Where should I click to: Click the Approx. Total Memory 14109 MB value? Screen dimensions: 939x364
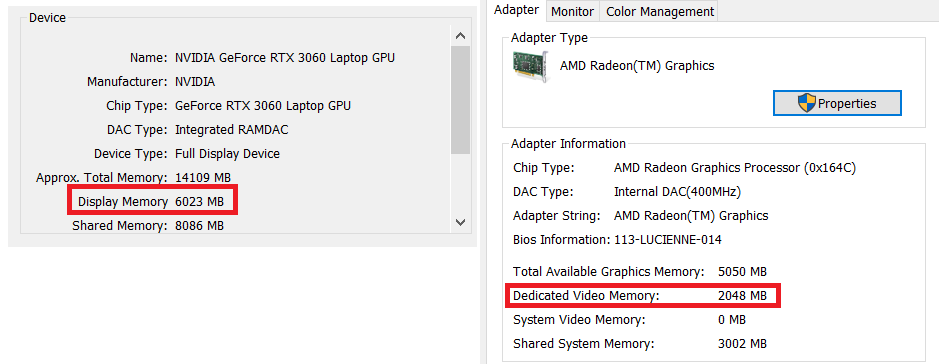tap(202, 178)
